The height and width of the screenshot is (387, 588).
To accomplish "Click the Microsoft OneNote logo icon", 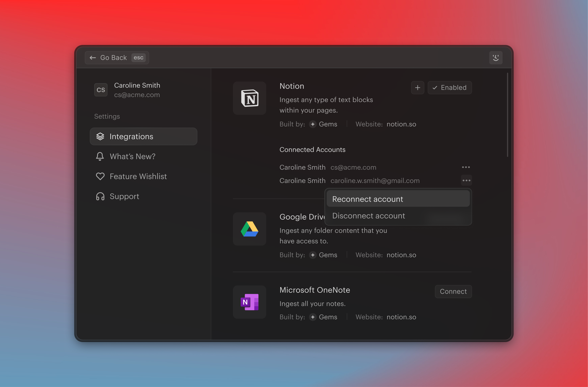I will pos(250,302).
